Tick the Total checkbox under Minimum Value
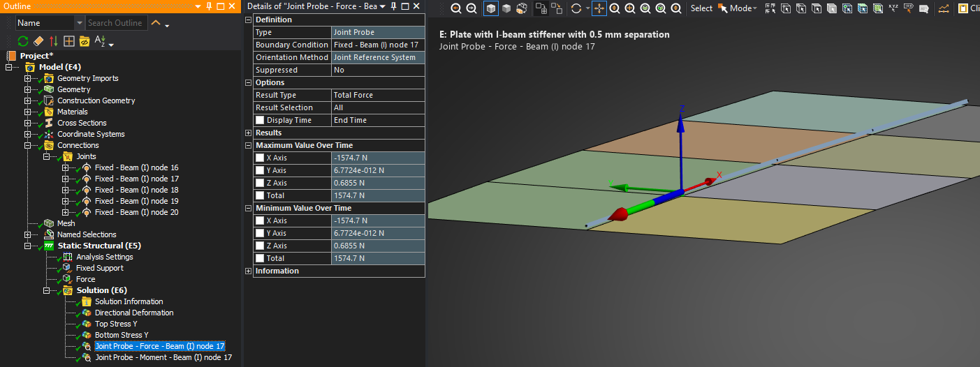980x367 pixels. click(x=260, y=259)
